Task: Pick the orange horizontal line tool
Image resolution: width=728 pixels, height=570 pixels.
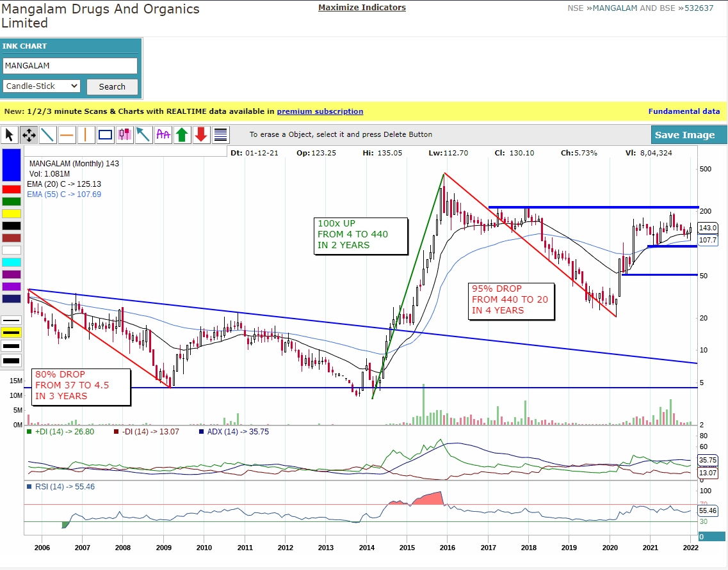Action: (x=67, y=135)
